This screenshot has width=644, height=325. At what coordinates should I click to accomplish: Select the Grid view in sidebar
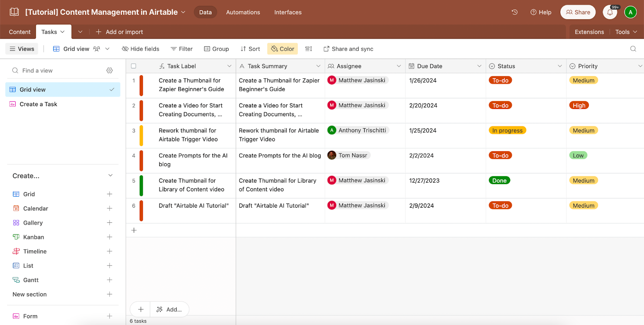pyautogui.click(x=63, y=89)
